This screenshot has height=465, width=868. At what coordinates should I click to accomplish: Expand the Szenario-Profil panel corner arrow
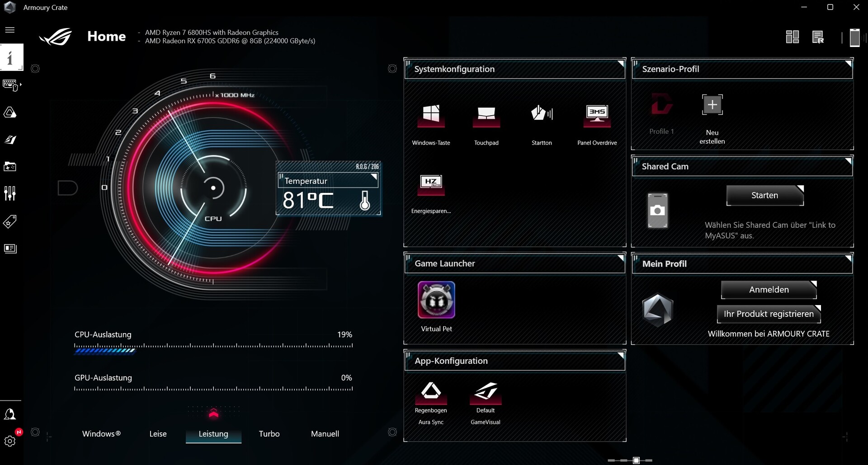849,64
